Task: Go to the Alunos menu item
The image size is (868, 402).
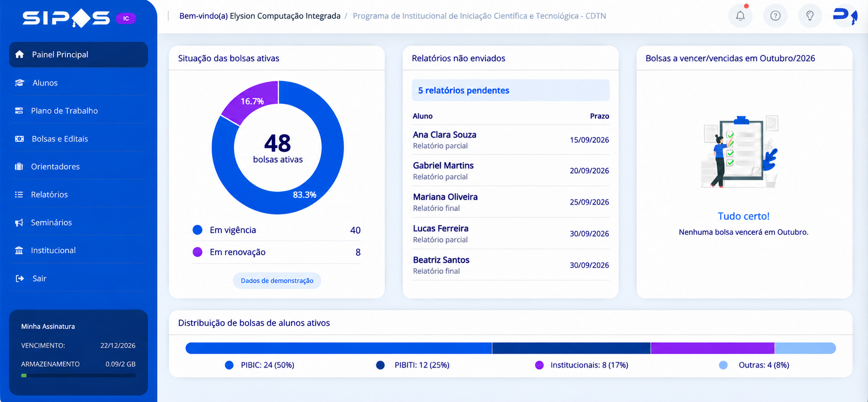Action: click(78, 83)
